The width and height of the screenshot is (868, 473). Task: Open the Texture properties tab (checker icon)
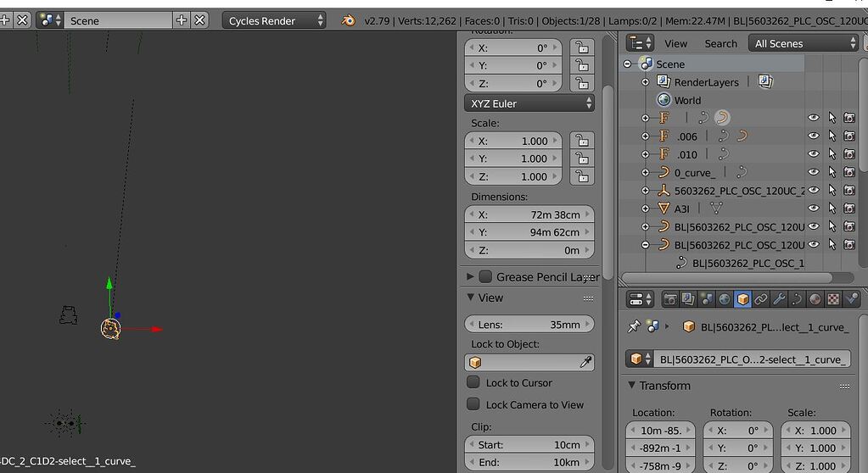tap(833, 299)
